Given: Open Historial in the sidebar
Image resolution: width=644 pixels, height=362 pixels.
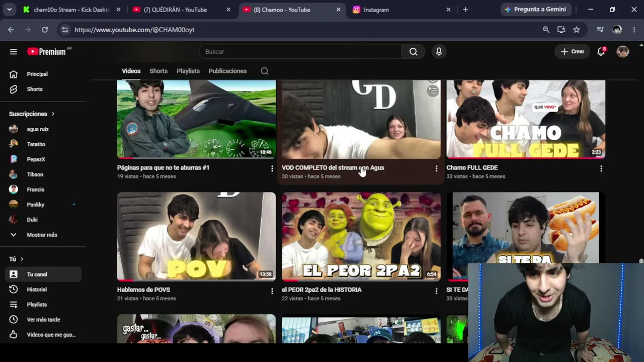Looking at the screenshot, I should click(x=43, y=290).
